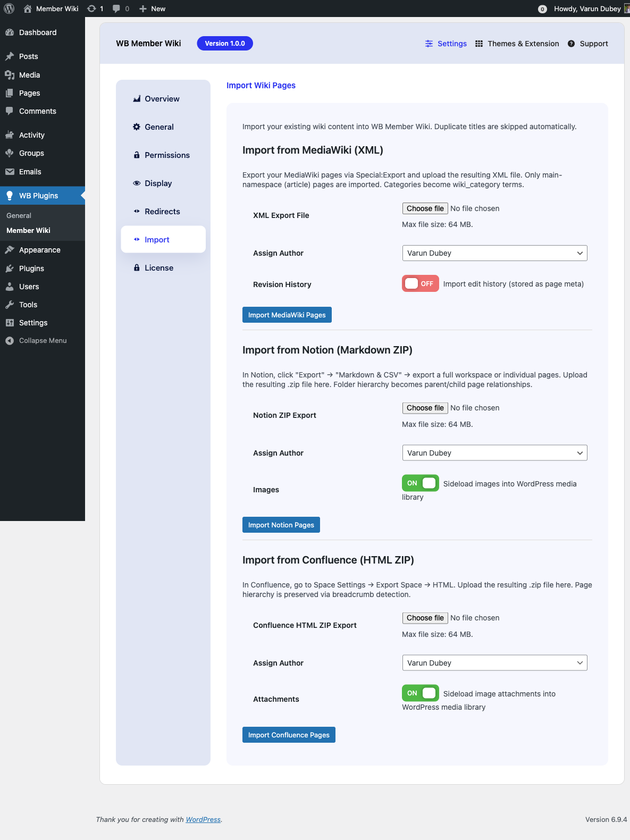630x840 pixels.
Task: Click the Collapse Menu arrow icon
Action: click(10, 341)
